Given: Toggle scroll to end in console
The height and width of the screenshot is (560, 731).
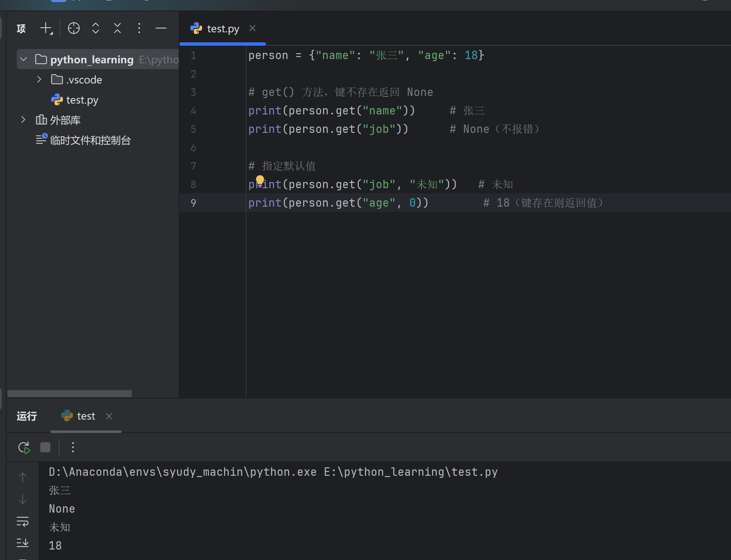Looking at the screenshot, I should (23, 543).
